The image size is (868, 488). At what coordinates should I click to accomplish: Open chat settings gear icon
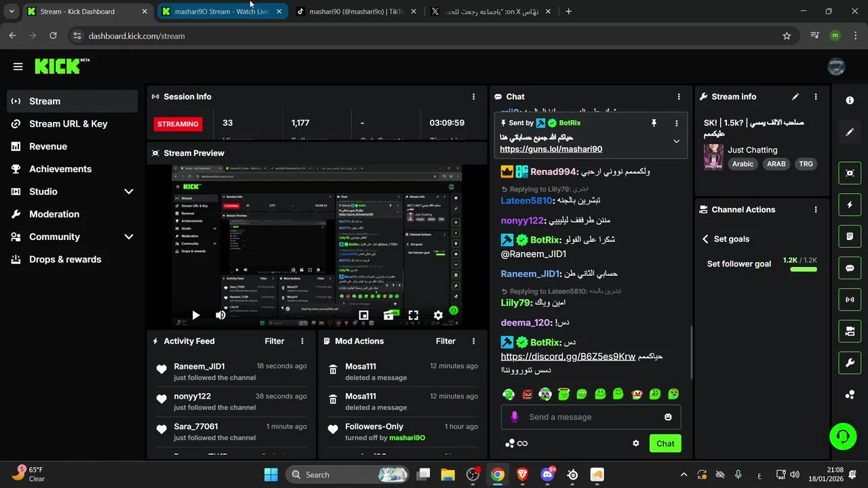636,443
